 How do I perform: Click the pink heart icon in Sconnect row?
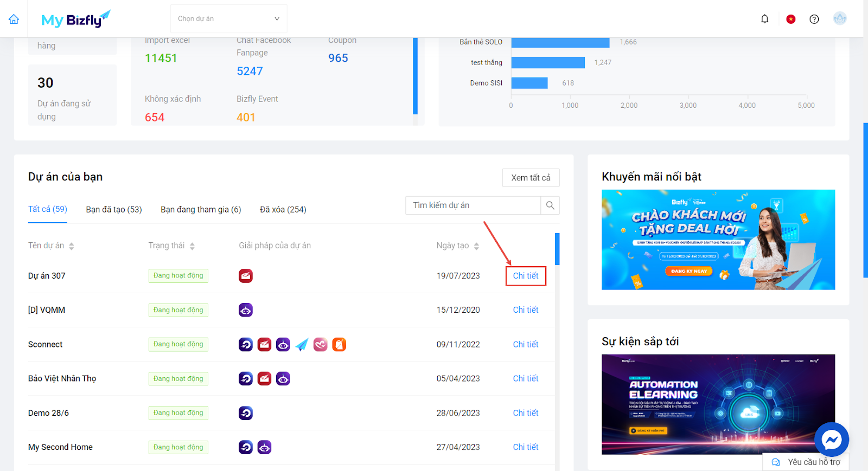321,344
